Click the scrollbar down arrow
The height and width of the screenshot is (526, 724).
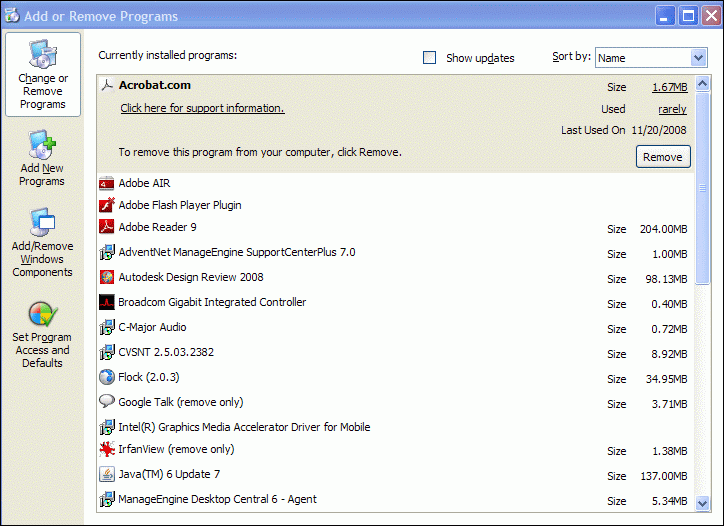click(x=702, y=503)
